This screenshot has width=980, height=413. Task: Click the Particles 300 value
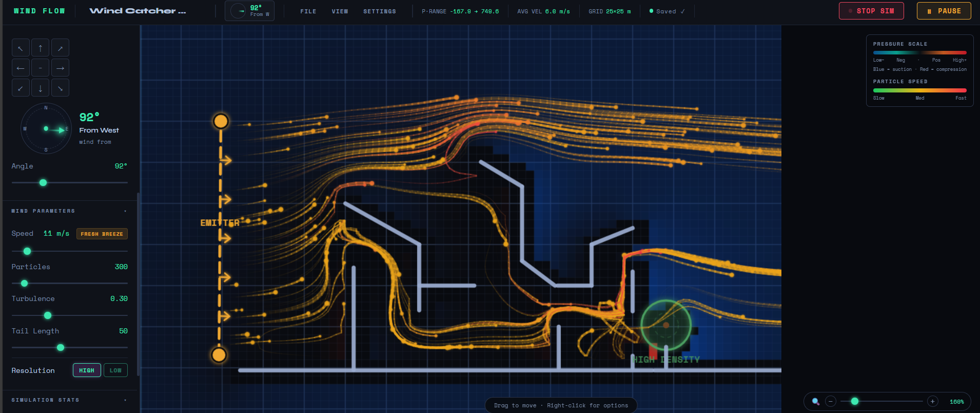click(121, 267)
